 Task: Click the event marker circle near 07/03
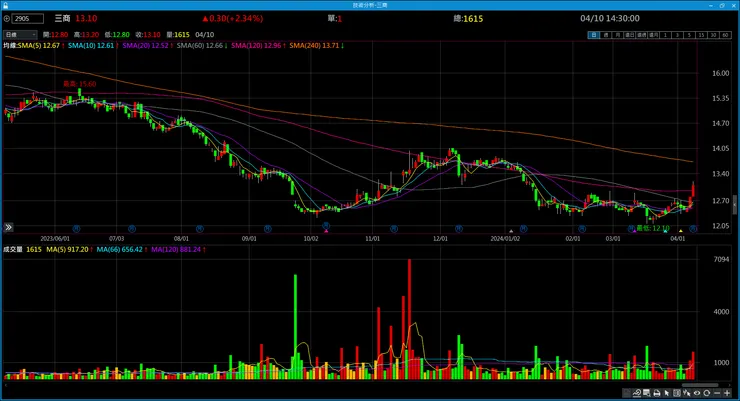pos(132,229)
